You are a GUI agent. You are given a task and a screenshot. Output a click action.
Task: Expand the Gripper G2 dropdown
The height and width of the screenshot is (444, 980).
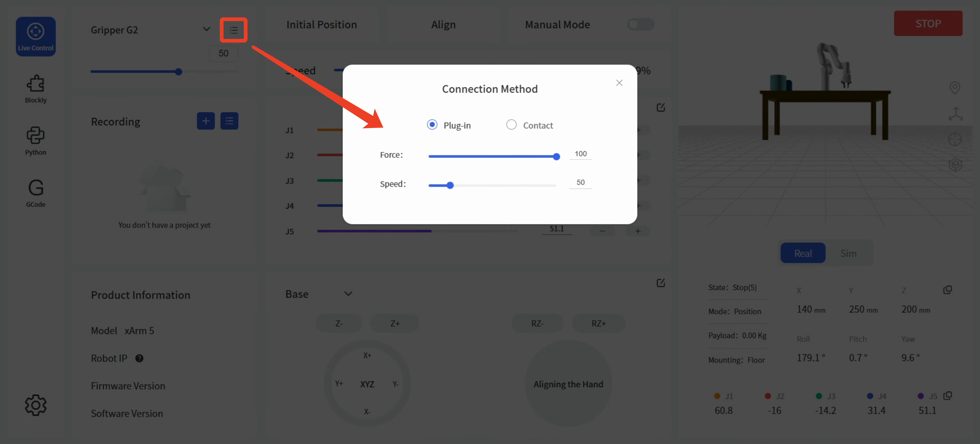coord(206,29)
